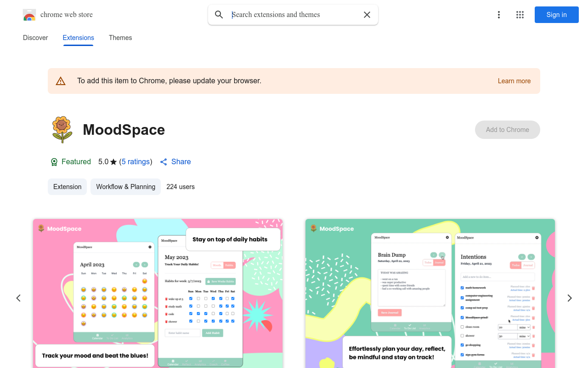The image size is (588, 368).
Task: Open the green Brain Dump screenshot
Action: [x=430, y=293]
